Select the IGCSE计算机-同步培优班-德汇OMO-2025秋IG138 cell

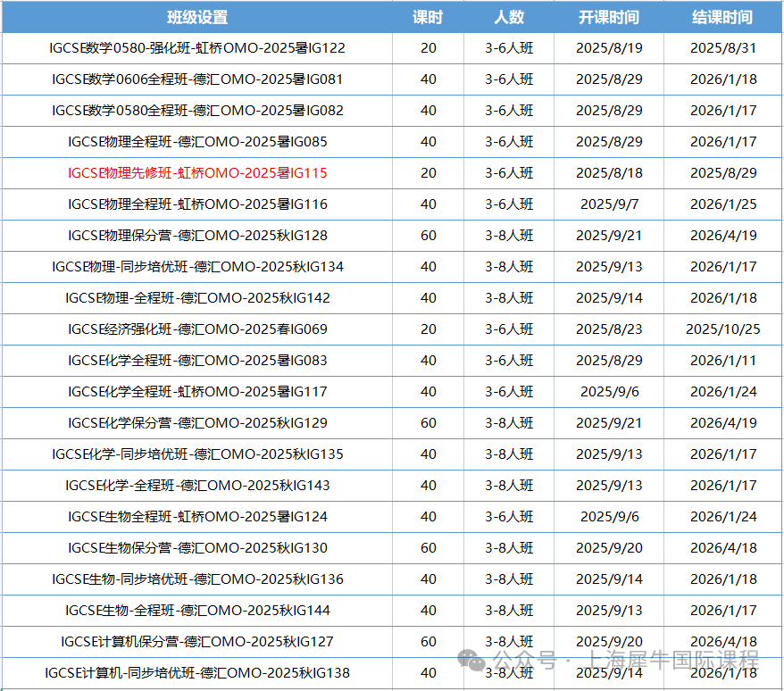(197, 673)
